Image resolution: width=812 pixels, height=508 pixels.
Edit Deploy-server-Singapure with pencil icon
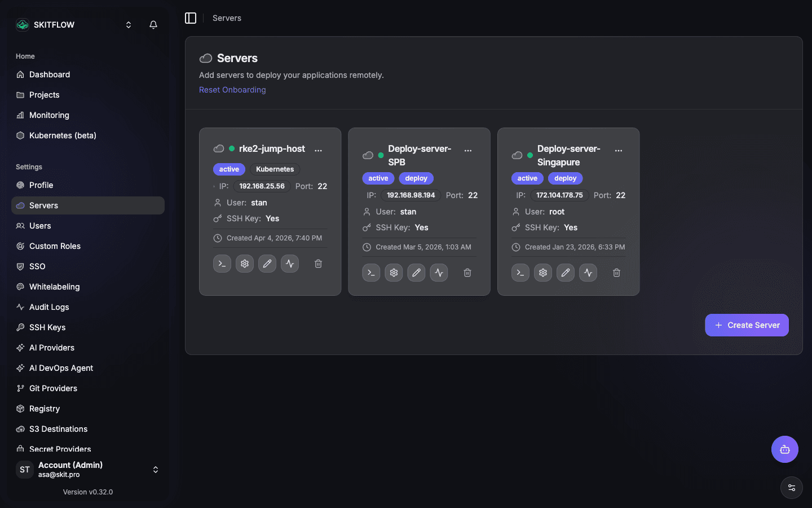(x=566, y=273)
